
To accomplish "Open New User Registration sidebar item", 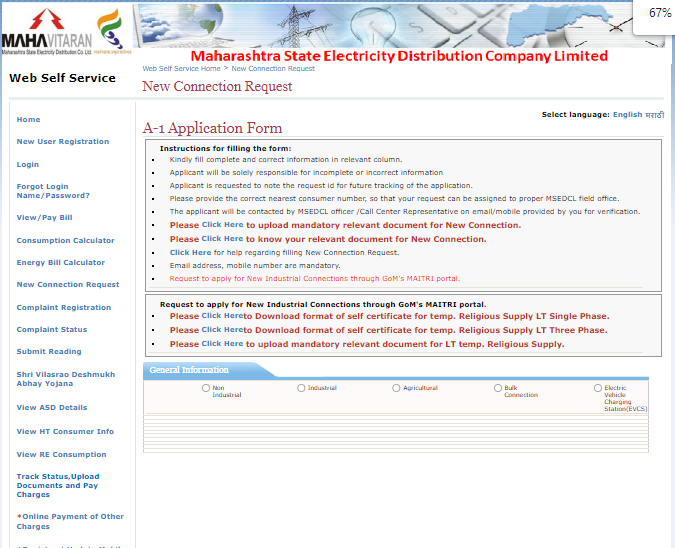I will [x=63, y=141].
